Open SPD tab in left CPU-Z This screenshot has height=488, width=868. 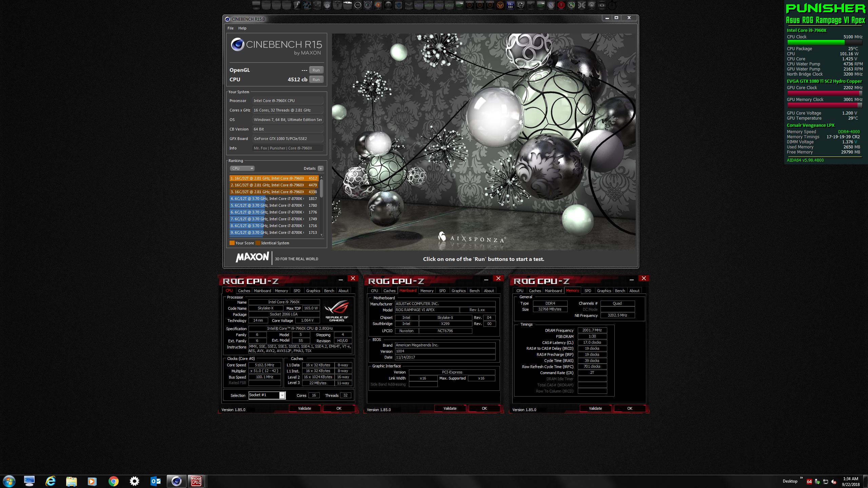[297, 291]
